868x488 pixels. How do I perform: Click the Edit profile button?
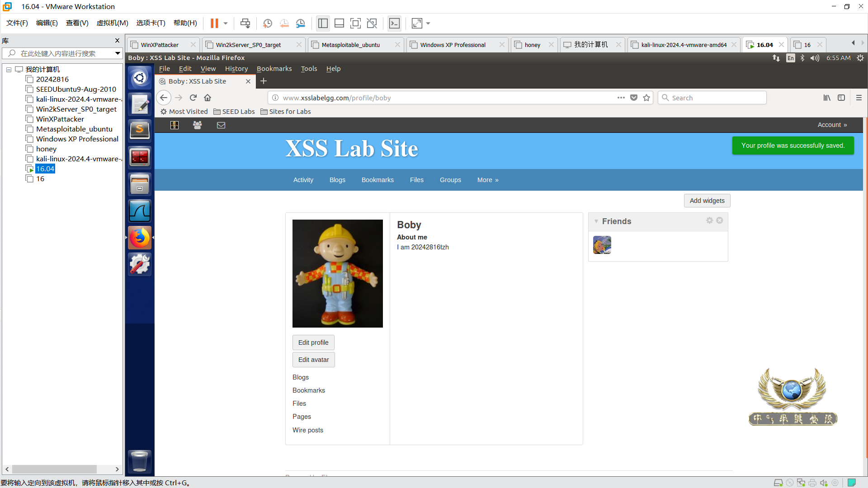click(x=313, y=343)
